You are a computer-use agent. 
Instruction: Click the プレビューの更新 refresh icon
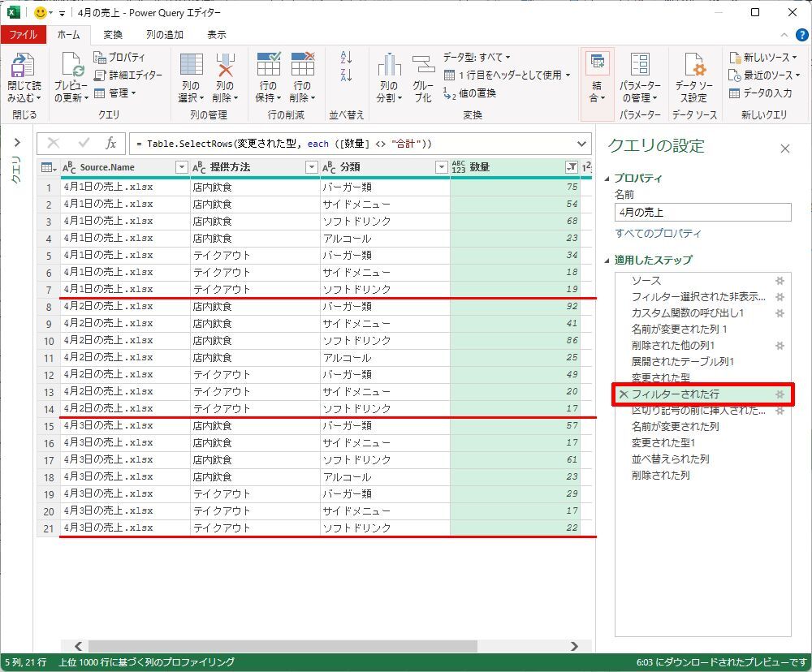[71, 66]
